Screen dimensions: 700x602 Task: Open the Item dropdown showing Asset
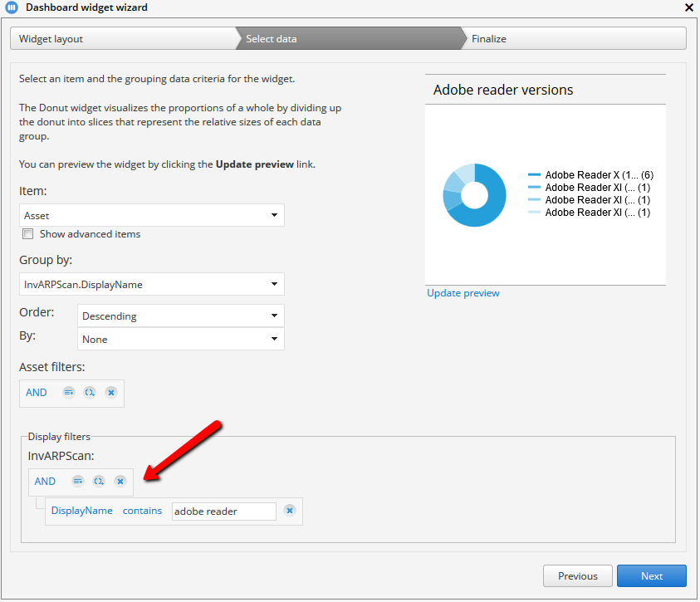tap(152, 215)
